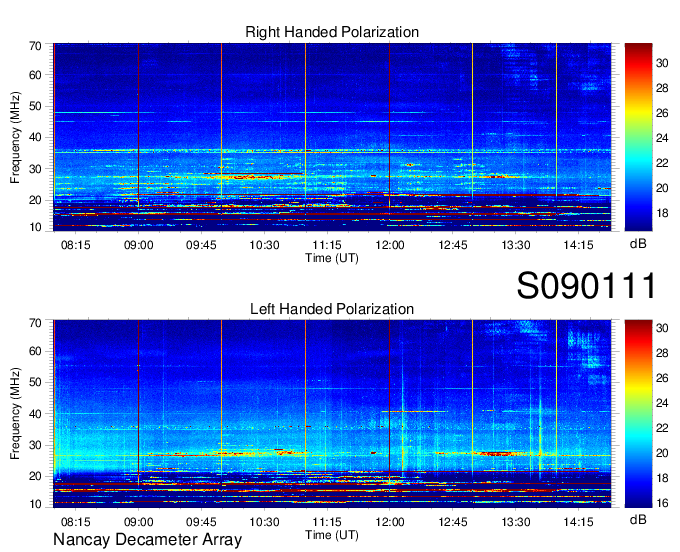The width and height of the screenshot is (680, 552).
Task: Click "13:30" time tick under Left Handed plot
Action: (x=516, y=521)
